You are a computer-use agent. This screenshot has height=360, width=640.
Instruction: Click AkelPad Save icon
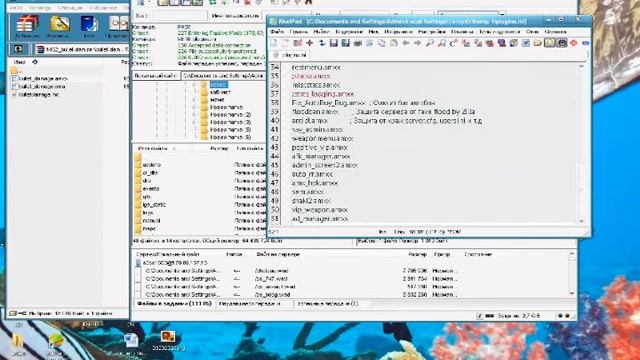point(333,43)
